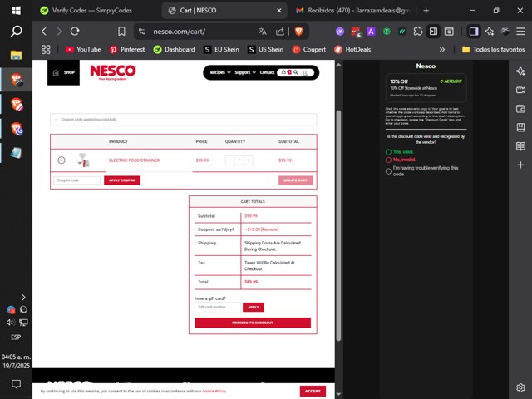Focus the Gift card number field
Screen dimensions: 532x399
click(x=218, y=307)
